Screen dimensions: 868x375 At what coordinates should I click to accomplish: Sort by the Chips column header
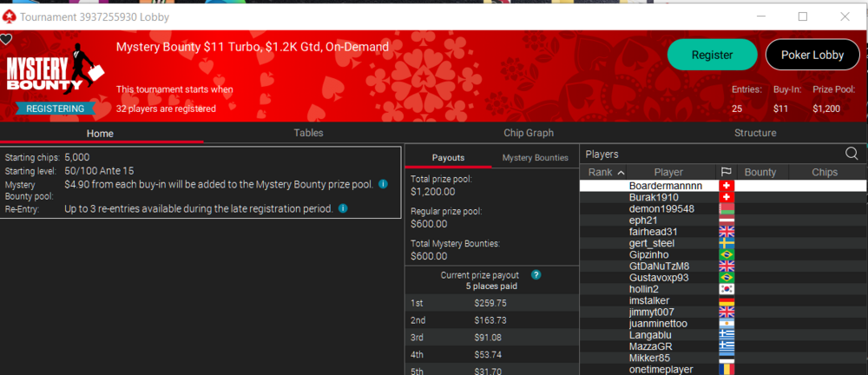pyautogui.click(x=824, y=173)
